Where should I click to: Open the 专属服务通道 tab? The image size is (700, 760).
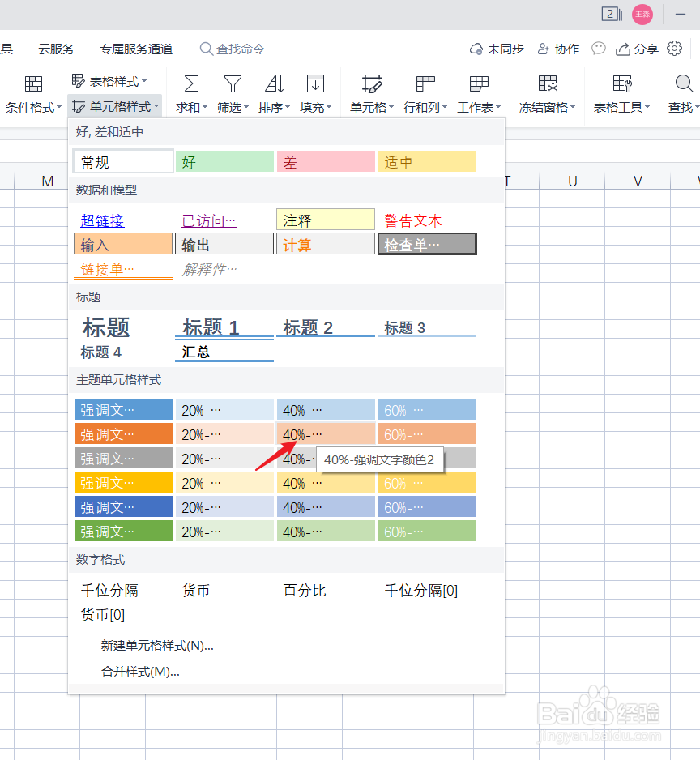click(136, 49)
